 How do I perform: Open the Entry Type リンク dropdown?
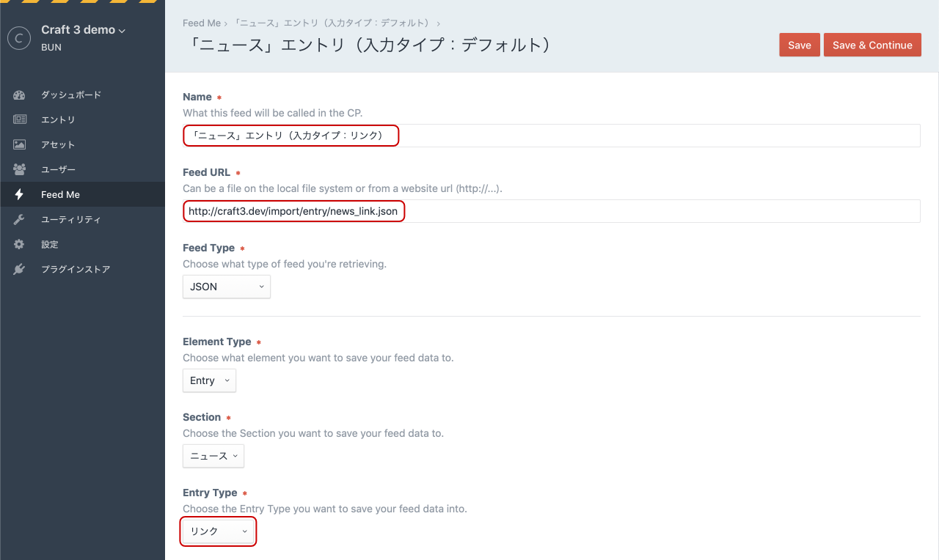[218, 531]
